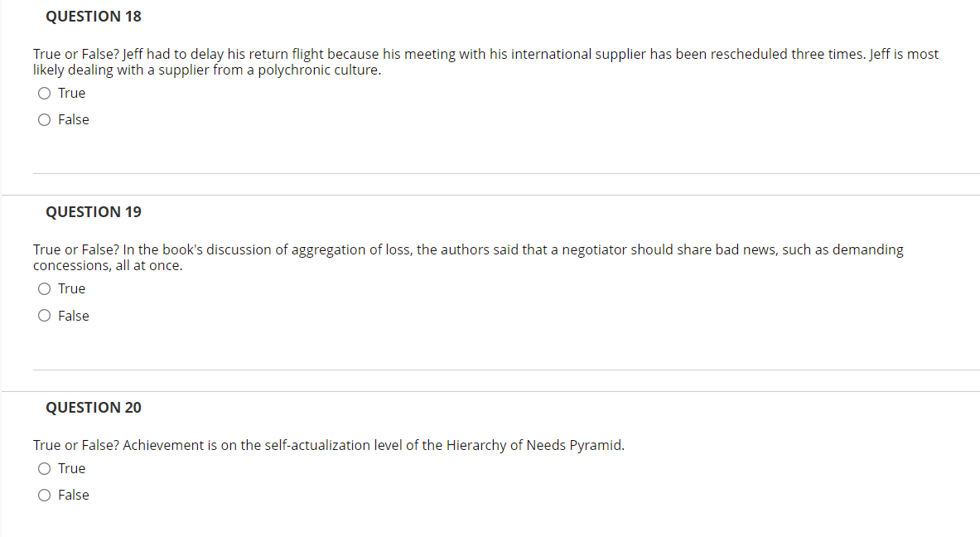The image size is (980, 537).
Task: Select True radio button for Question 18
Action: 44,93
